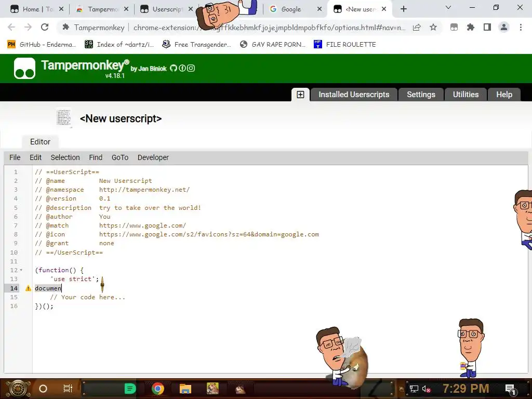The width and height of the screenshot is (532, 399).
Task: Open File Explorer from the taskbar
Action: [x=185, y=389]
